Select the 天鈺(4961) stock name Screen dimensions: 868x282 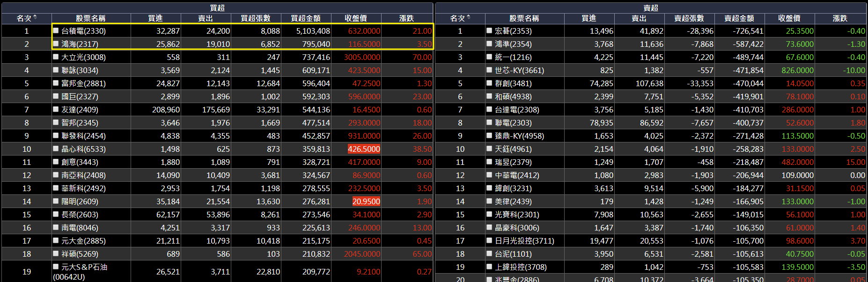tap(514, 149)
